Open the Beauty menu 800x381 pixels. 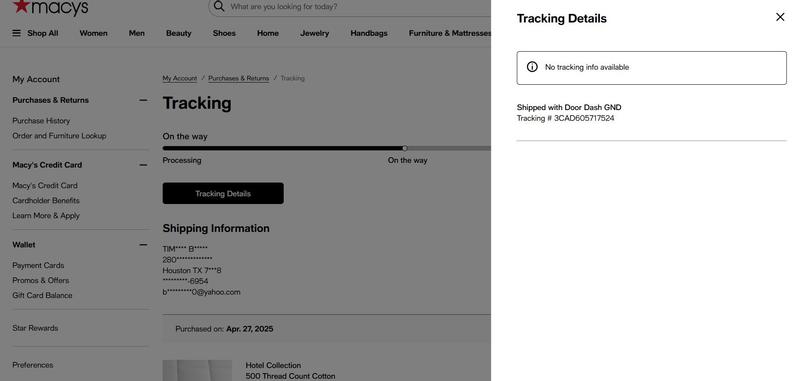[x=179, y=33]
